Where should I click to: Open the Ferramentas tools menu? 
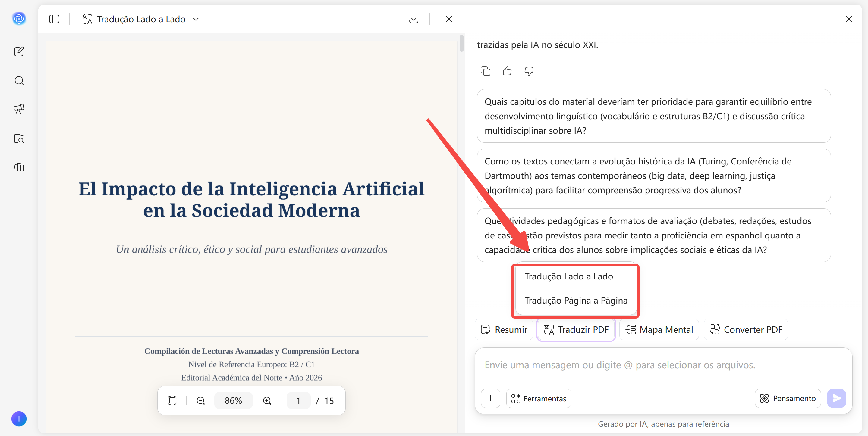click(x=539, y=399)
